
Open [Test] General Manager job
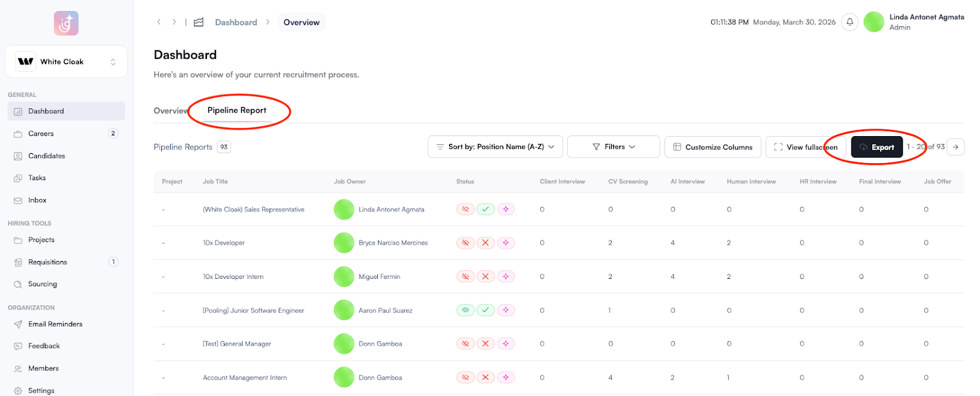[237, 344]
